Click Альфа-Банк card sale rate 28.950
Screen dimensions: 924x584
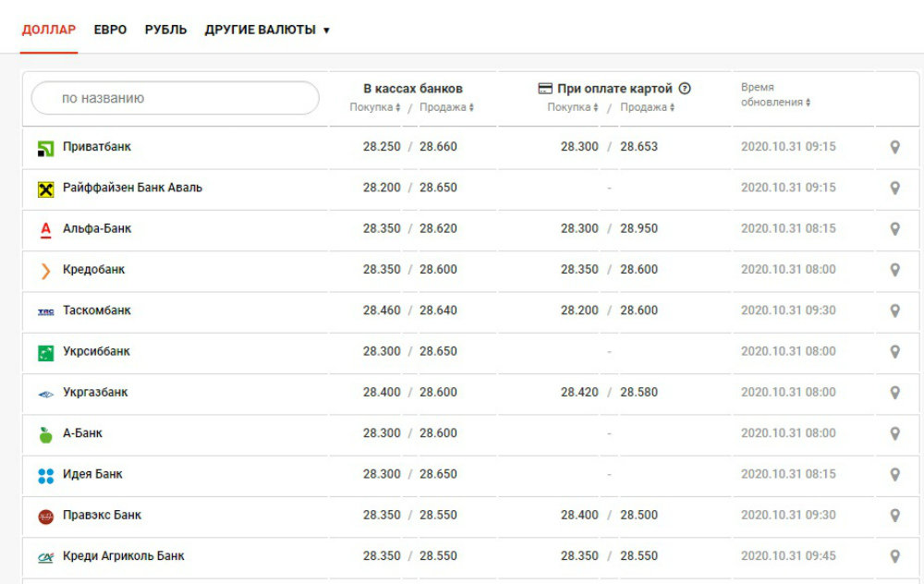coord(638,228)
